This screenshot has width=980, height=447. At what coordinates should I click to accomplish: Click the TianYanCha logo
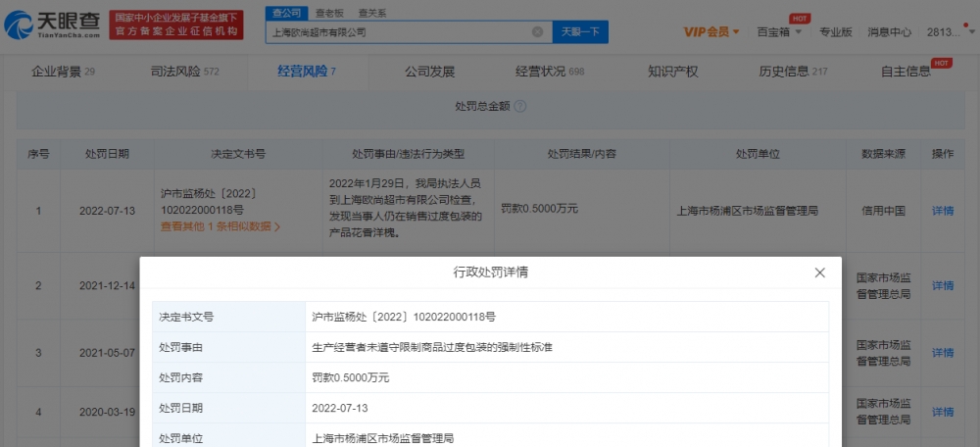[x=51, y=25]
